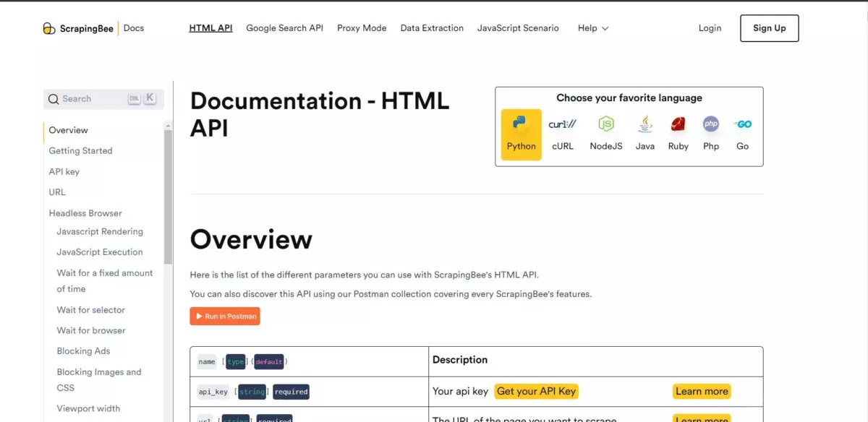Open JavaScript Scenario docs
This screenshot has height=422, width=868.
click(x=518, y=28)
